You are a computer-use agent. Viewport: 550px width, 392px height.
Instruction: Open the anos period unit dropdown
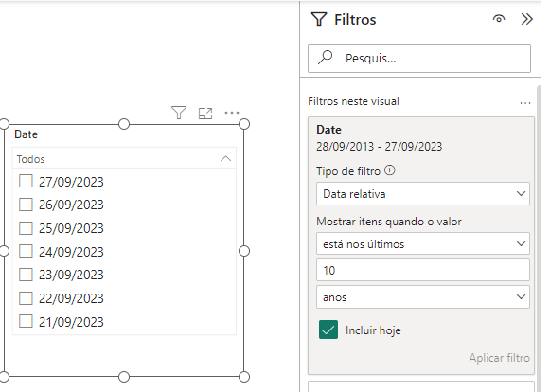422,297
